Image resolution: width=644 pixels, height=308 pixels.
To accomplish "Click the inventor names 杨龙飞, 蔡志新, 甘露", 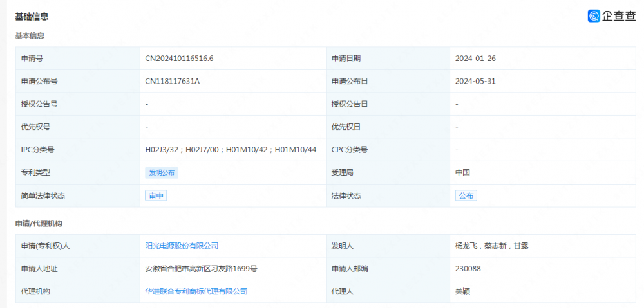I will point(491,246).
